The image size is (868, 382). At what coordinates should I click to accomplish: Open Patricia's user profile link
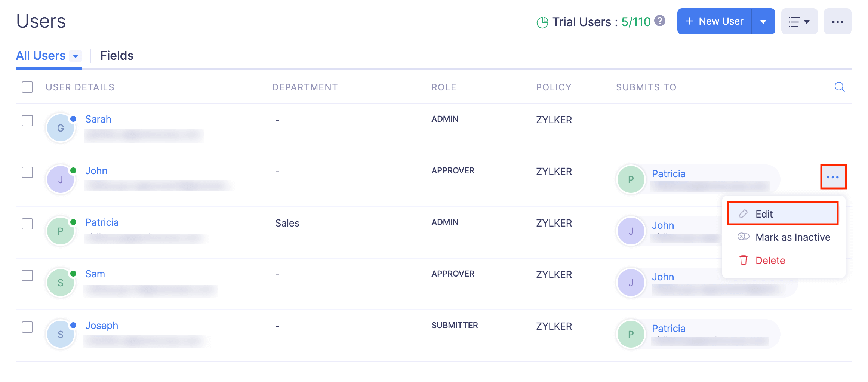[x=102, y=222]
